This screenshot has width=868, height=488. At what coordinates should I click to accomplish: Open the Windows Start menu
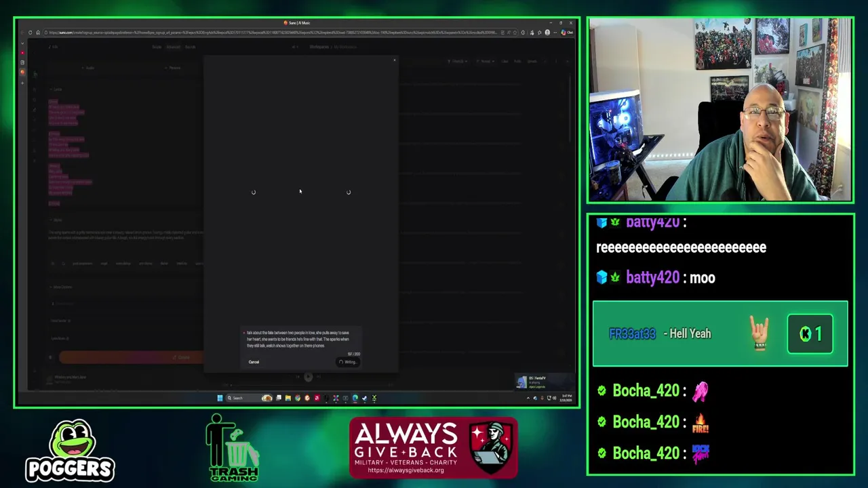(220, 398)
